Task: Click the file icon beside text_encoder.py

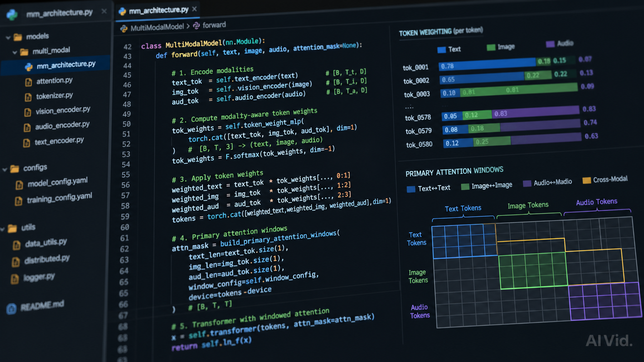Action: pos(26,143)
